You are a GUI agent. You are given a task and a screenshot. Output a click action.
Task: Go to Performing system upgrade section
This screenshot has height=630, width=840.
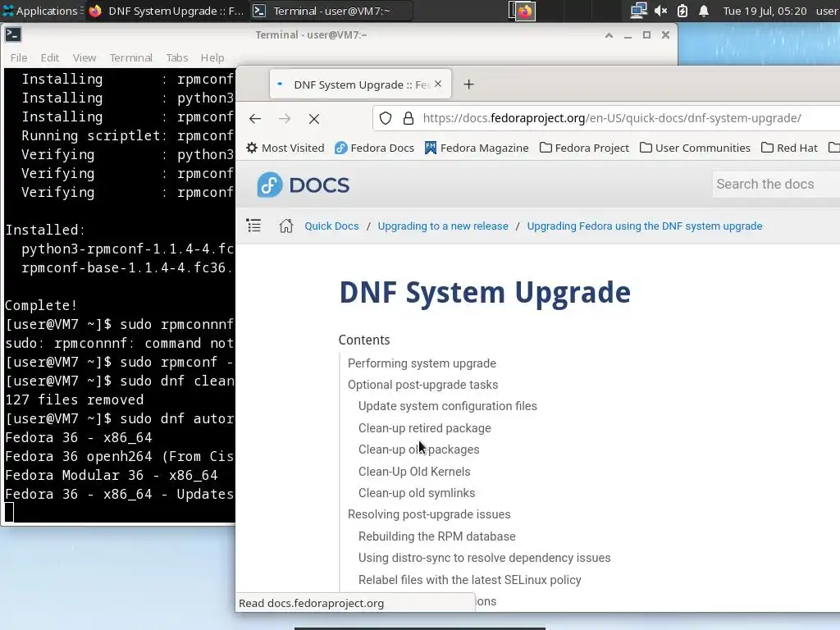click(x=422, y=363)
